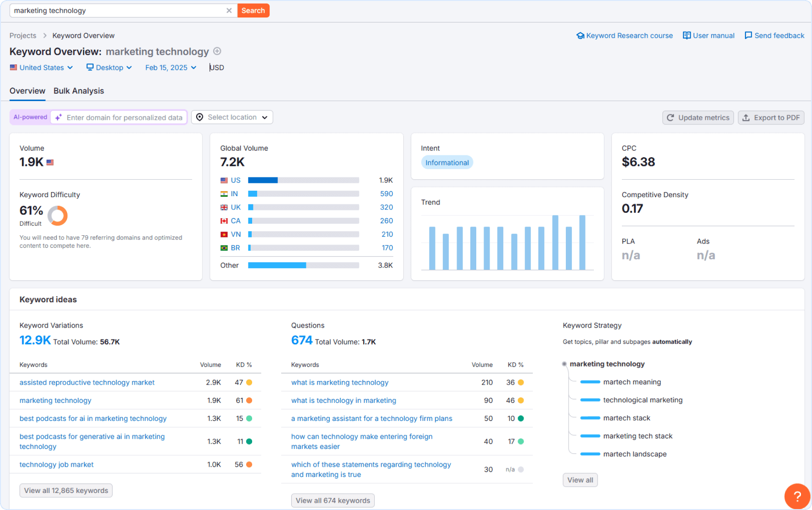Click the 674 questions count
Viewport: 812px width, 510px height.
coord(302,340)
